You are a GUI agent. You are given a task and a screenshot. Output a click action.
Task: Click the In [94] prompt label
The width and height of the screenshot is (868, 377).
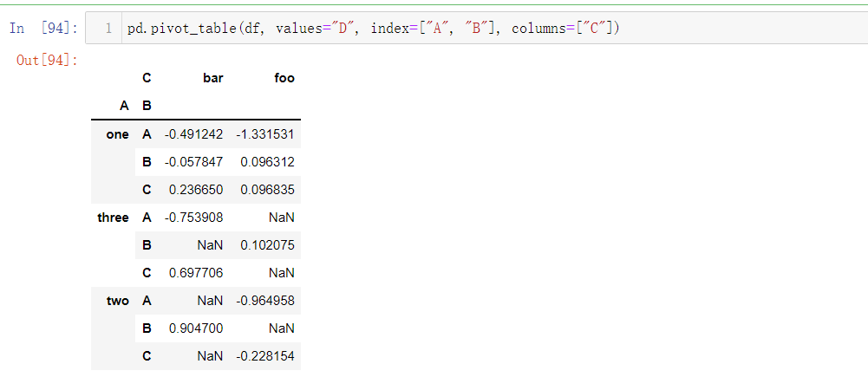pyautogui.click(x=43, y=29)
